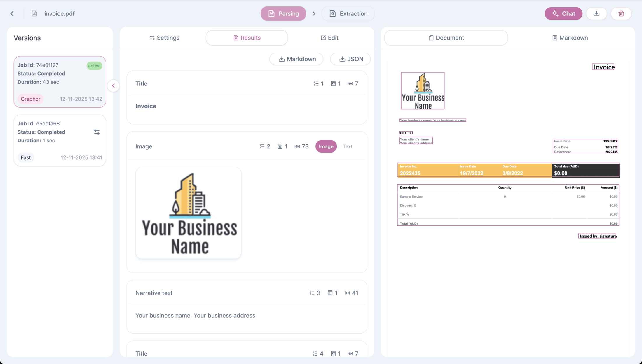Click the red trash delete icon

[621, 13]
